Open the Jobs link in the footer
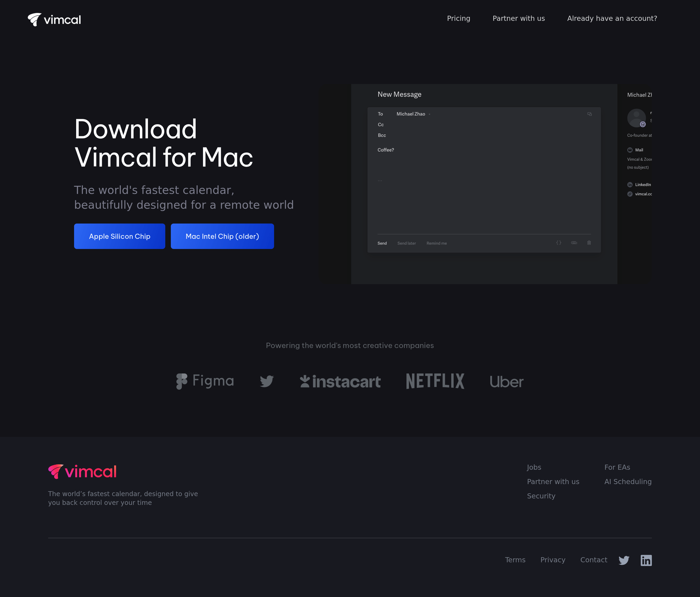The width and height of the screenshot is (700, 597). pyautogui.click(x=534, y=467)
